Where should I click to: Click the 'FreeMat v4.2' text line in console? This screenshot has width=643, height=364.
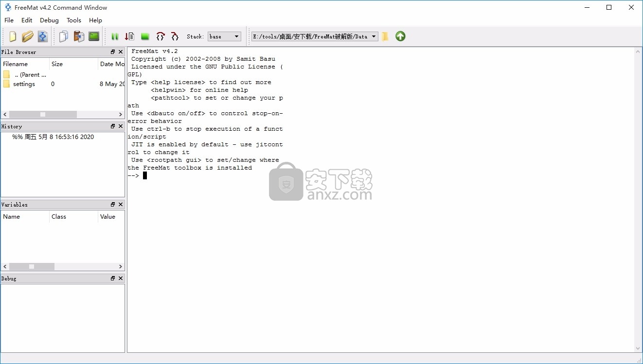154,51
